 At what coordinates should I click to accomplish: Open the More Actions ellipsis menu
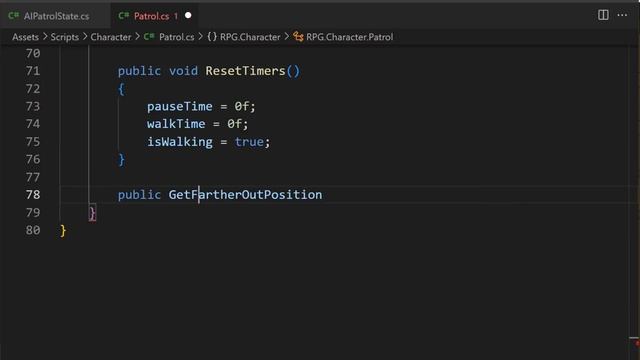622,15
